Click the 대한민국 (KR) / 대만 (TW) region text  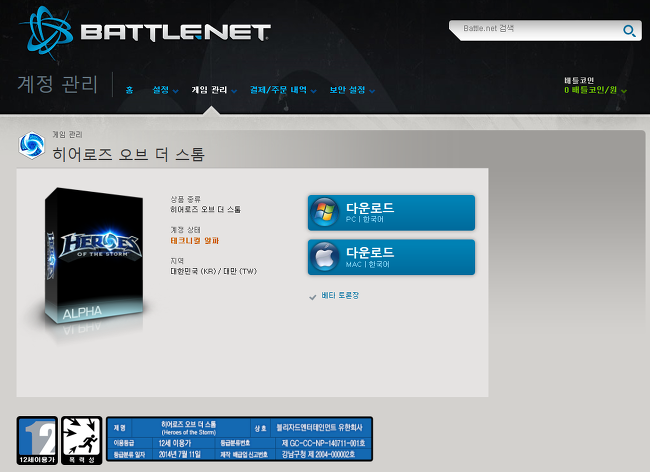[213, 271]
